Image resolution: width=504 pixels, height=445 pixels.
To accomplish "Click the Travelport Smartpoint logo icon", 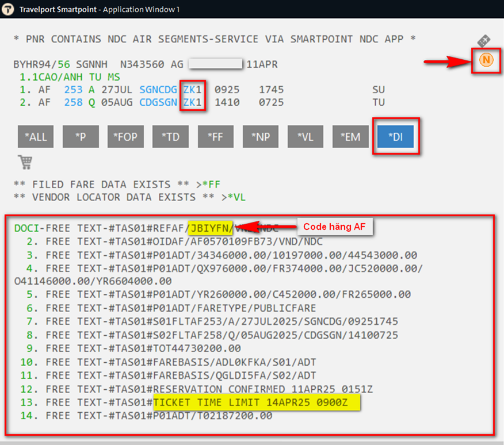I will [7, 9].
